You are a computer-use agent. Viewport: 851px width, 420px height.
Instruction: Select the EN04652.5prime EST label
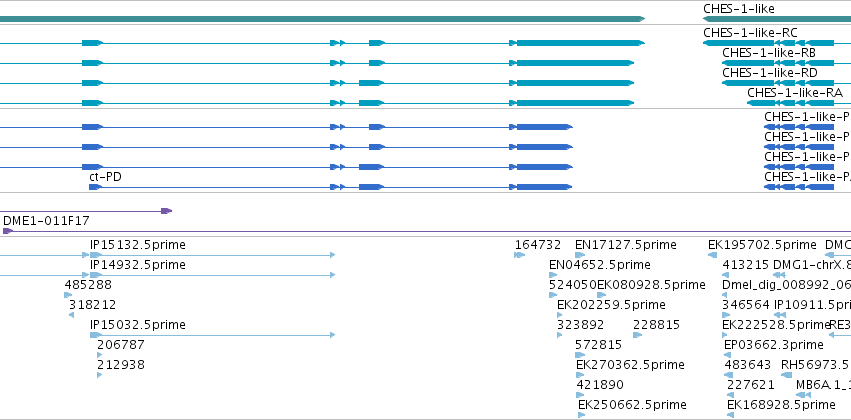(600, 265)
